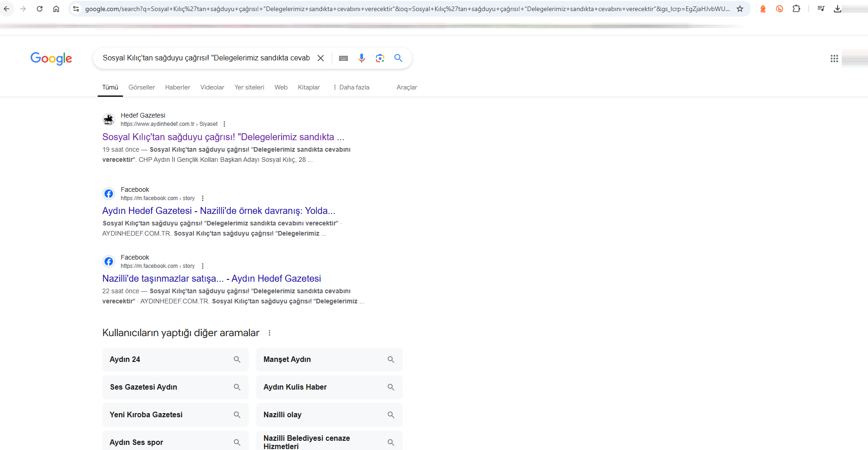Screen dimensions: 868x450
Task: Open the orange circular extension icon
Action: [x=780, y=9]
